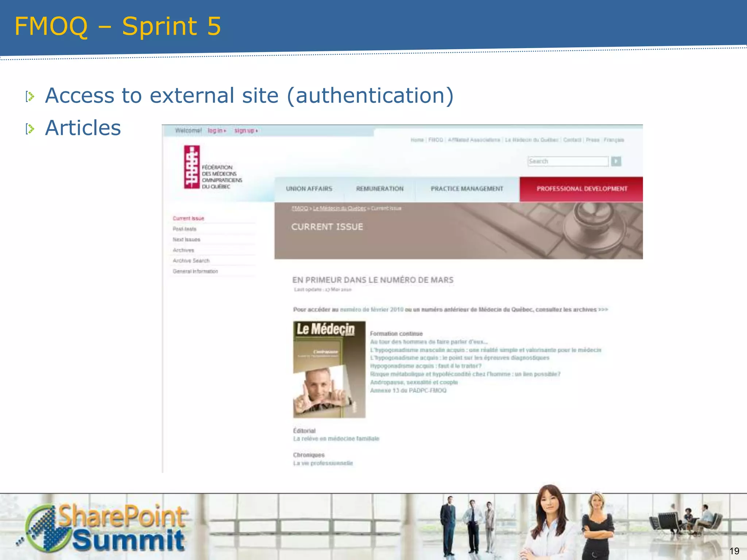
Task: Select Archive Search in the sidebar
Action: click(191, 261)
